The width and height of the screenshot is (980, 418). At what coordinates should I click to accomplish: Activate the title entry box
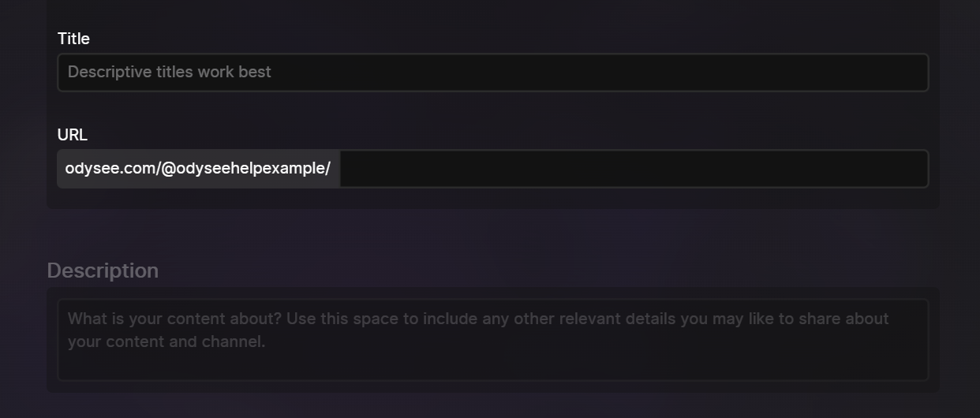[x=493, y=73]
